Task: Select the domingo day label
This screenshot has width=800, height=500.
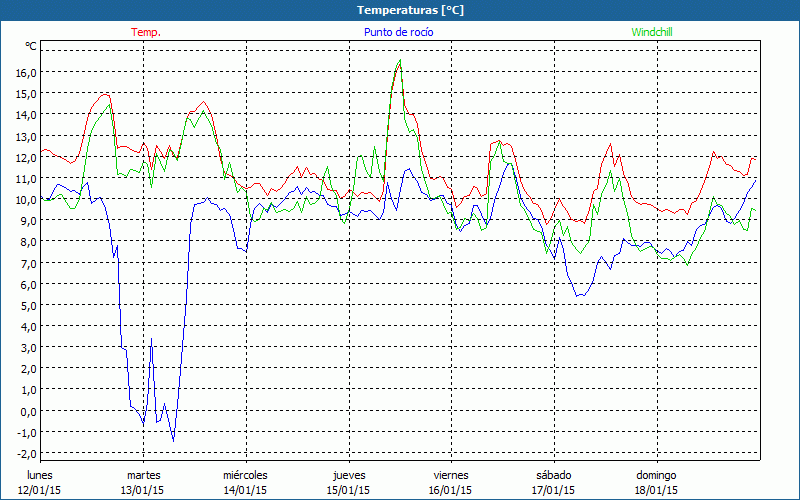Action: tap(657, 475)
